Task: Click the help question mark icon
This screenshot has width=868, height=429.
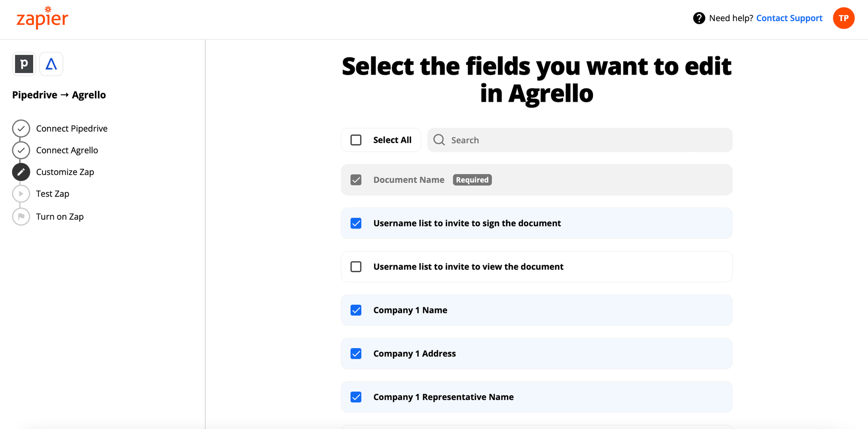Action: pyautogui.click(x=699, y=18)
